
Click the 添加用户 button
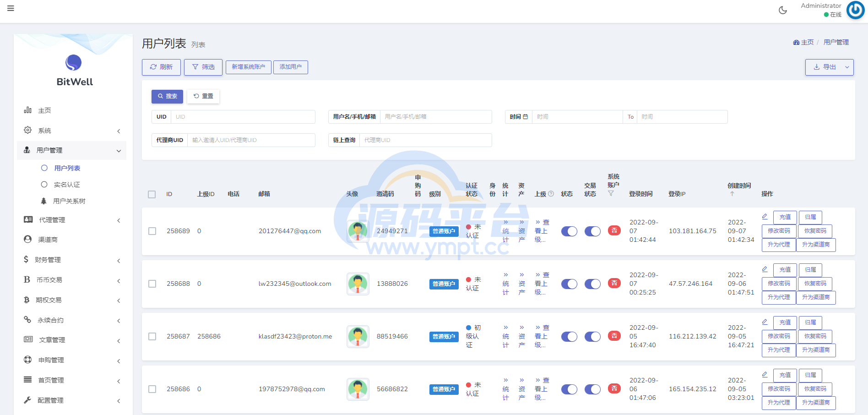click(x=291, y=67)
